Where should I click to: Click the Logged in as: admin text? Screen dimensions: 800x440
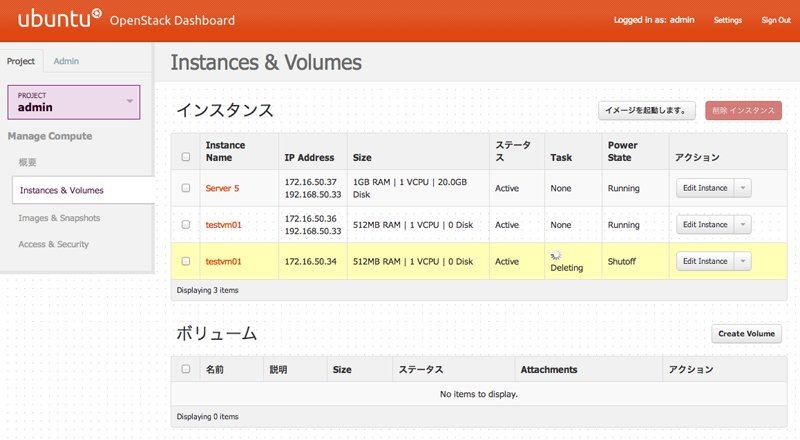654,20
